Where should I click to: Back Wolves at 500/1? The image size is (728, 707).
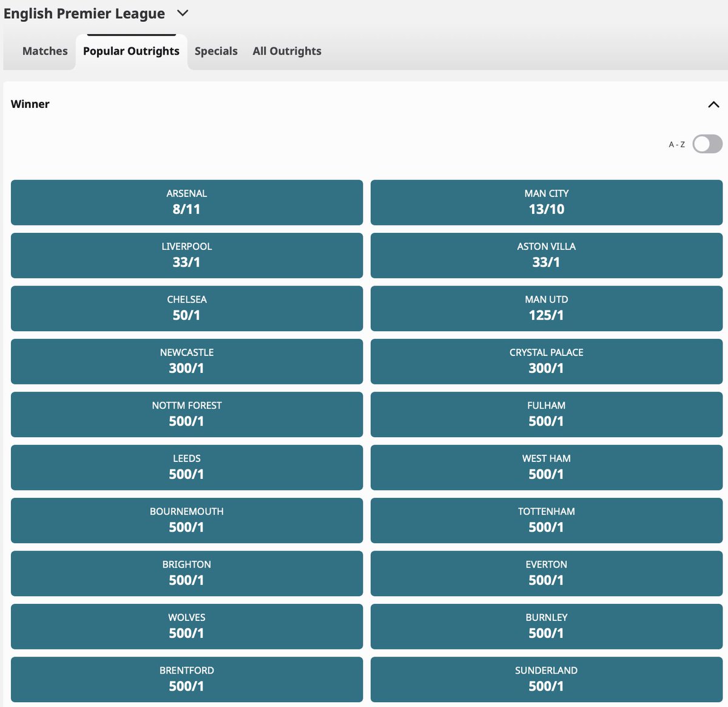[x=187, y=626]
